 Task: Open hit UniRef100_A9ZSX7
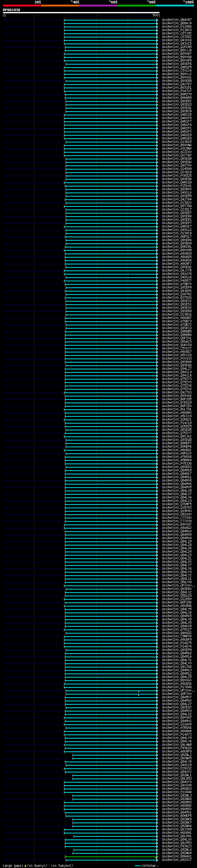[x=177, y=860]
